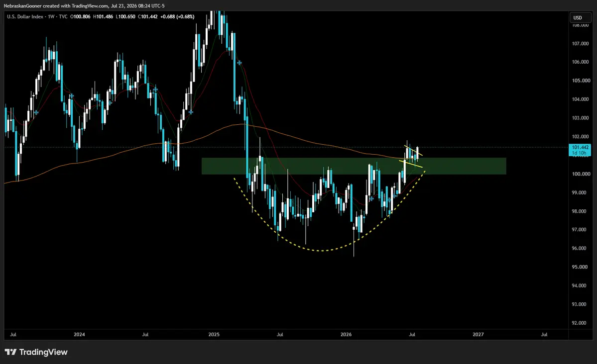This screenshot has width=597, height=364.
Task: Click the 92.000 price axis label
Action: [579, 323]
